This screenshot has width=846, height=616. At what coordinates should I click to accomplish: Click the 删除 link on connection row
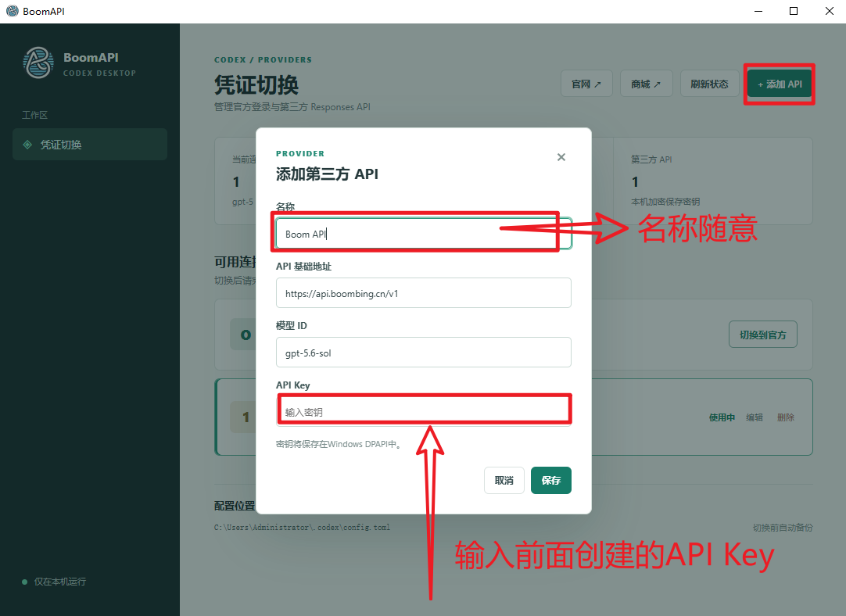(786, 417)
